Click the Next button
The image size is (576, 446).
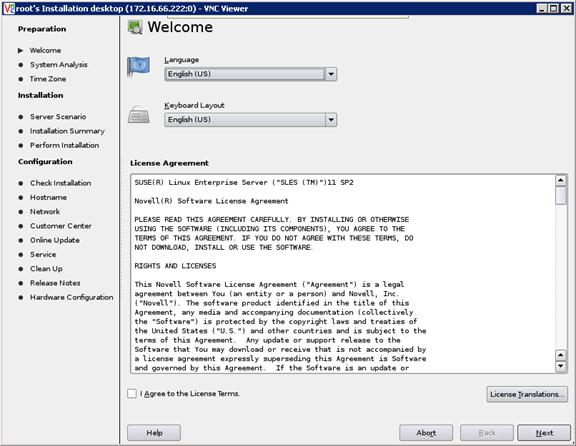[544, 433]
